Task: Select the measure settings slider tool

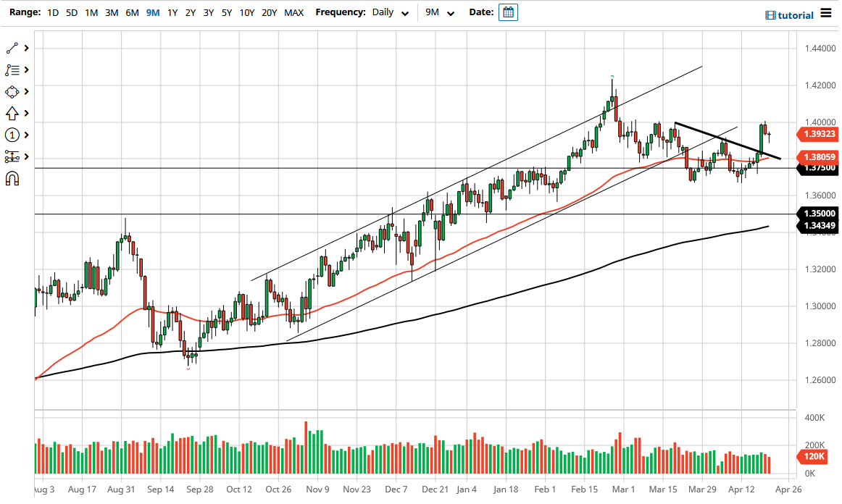Action: [x=12, y=156]
